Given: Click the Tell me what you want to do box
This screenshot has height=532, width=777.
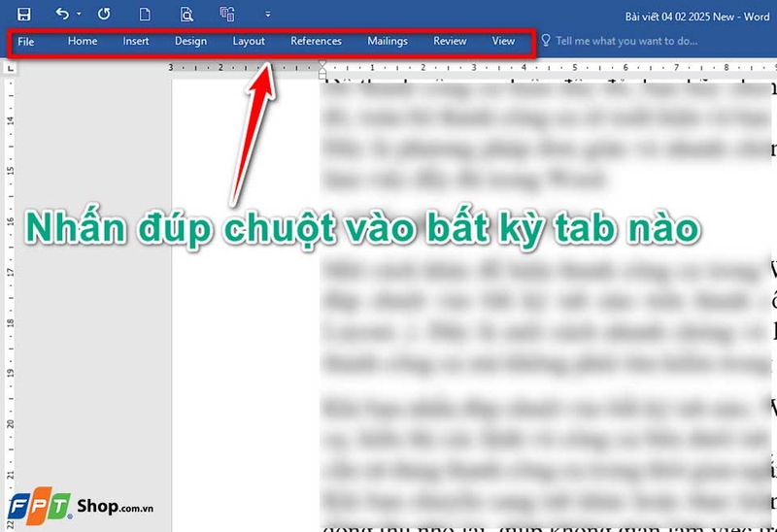Looking at the screenshot, I should 626,41.
